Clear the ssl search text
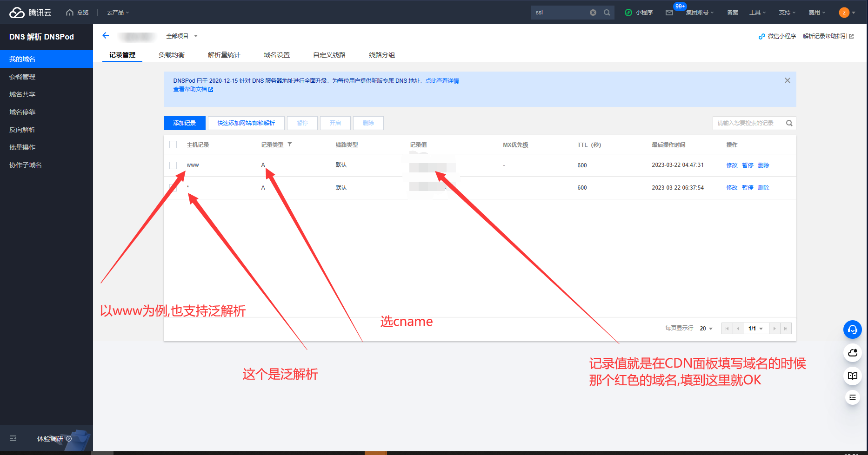868x455 pixels. pyautogui.click(x=593, y=13)
